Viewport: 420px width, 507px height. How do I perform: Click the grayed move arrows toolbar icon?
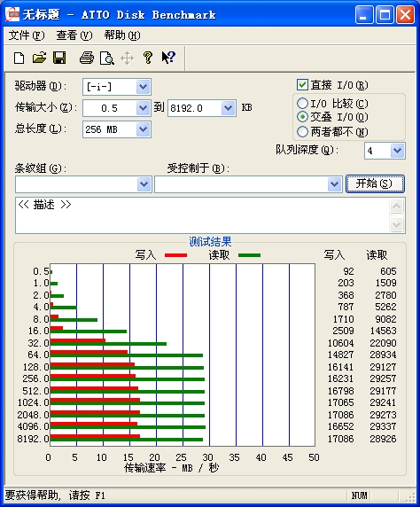127,58
